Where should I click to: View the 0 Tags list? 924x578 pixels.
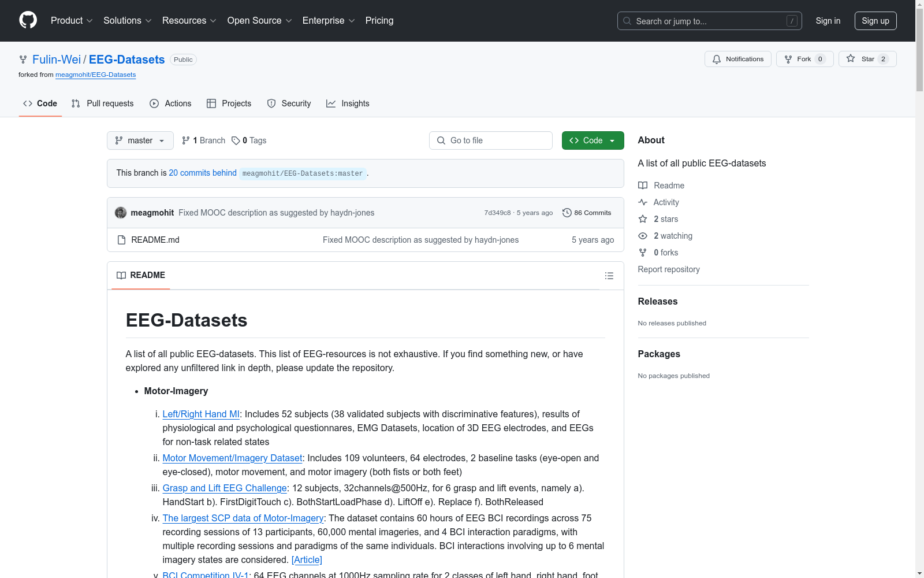click(x=249, y=140)
